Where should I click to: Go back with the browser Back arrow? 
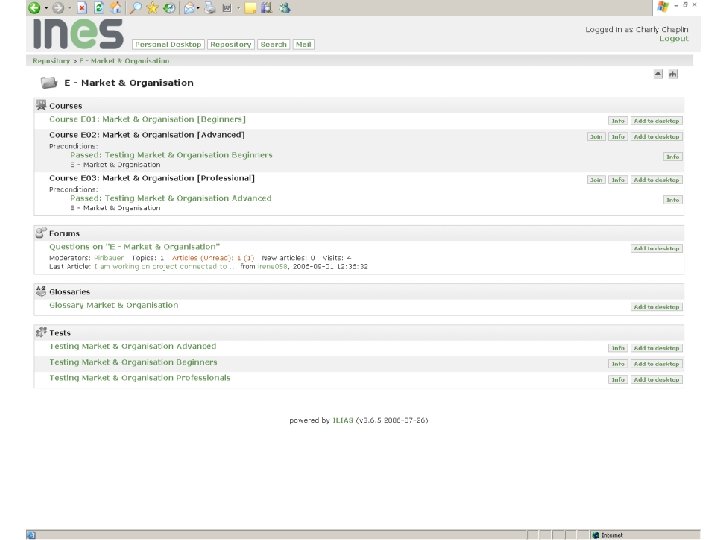[34, 7]
